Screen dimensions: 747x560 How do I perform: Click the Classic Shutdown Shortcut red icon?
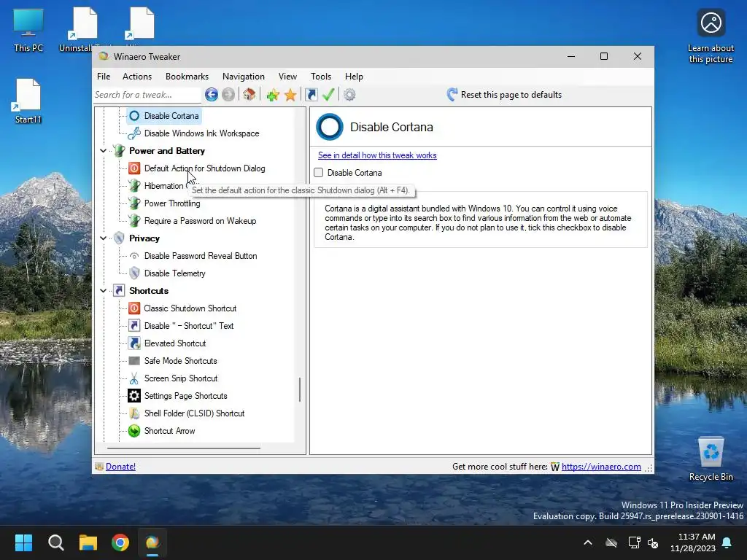click(x=134, y=308)
